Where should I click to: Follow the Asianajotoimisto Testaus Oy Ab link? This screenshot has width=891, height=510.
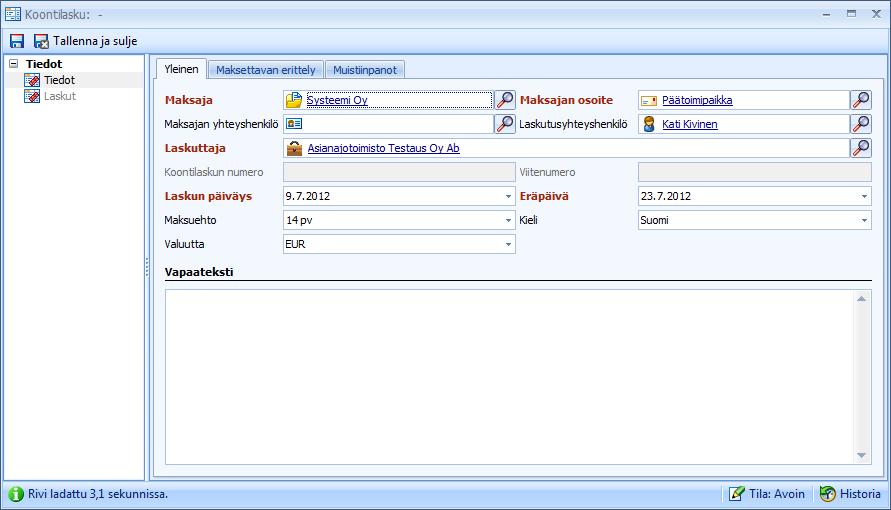[x=384, y=148]
